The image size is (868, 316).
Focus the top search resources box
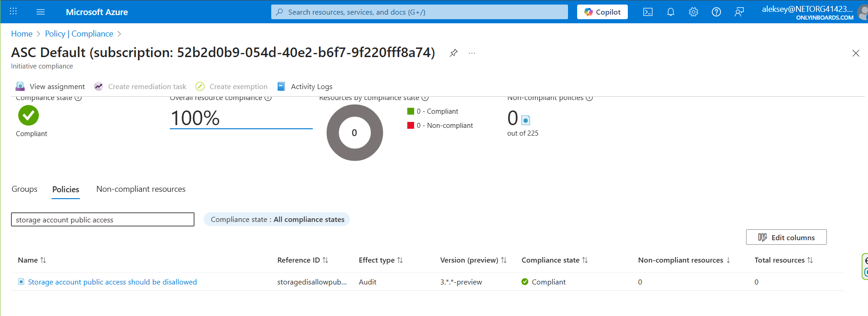tap(420, 12)
